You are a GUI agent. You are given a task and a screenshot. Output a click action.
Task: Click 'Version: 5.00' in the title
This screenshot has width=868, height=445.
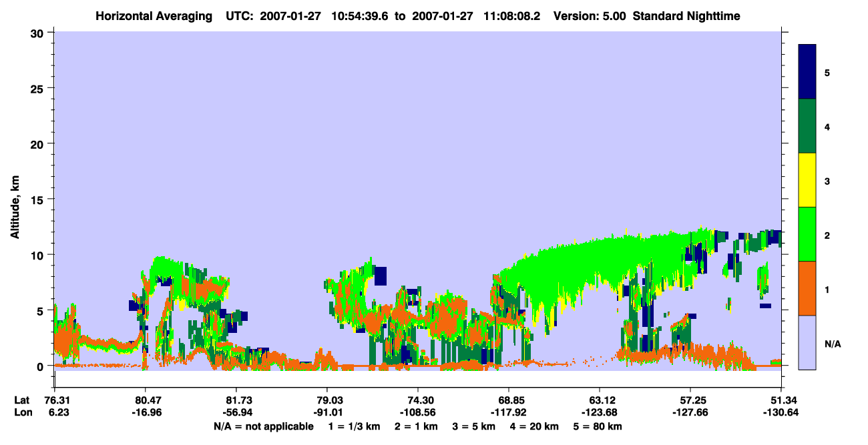pyautogui.click(x=590, y=15)
